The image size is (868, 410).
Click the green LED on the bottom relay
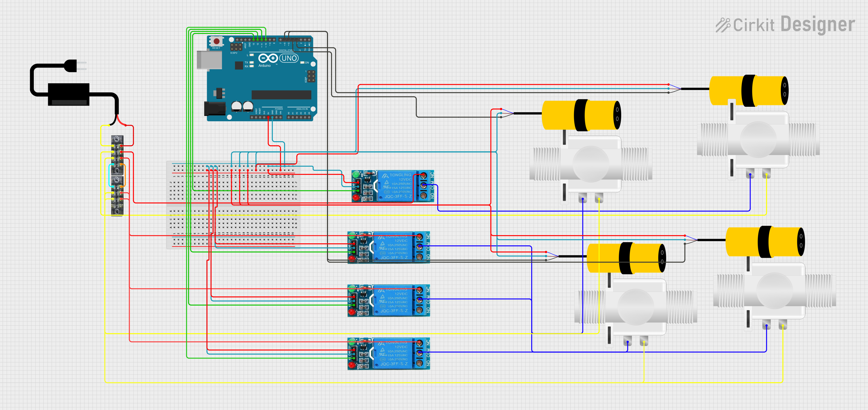[352, 342]
